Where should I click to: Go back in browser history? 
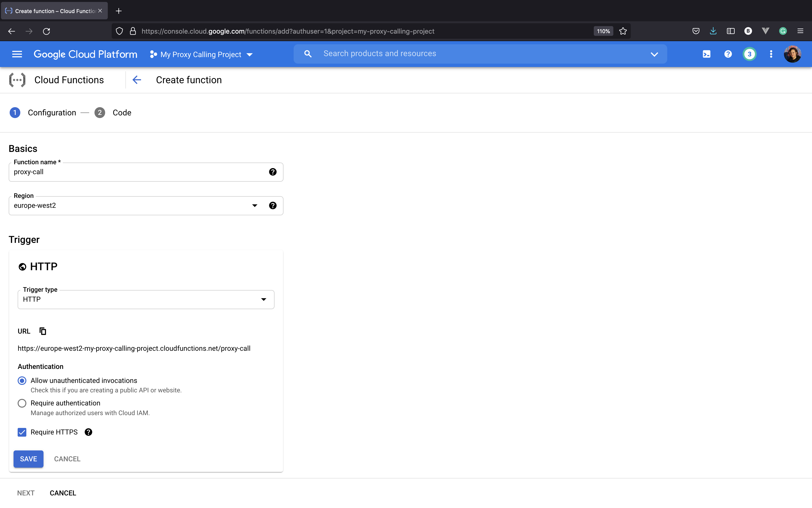(x=11, y=31)
